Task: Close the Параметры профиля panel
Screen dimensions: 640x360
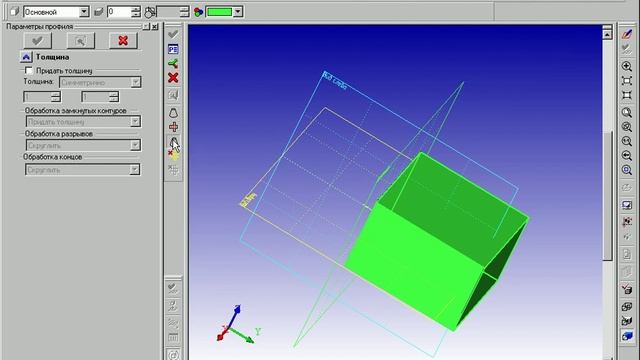Action: [155, 27]
